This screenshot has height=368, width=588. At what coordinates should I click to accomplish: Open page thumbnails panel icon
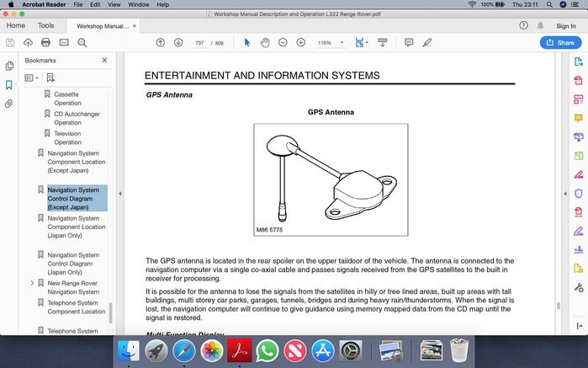pyautogui.click(x=9, y=66)
